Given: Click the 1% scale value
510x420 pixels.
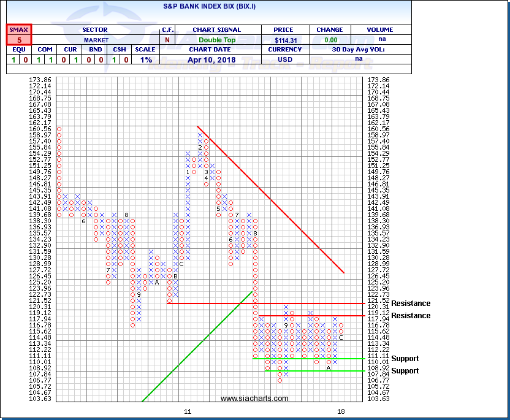Looking at the screenshot, I should click(146, 59).
